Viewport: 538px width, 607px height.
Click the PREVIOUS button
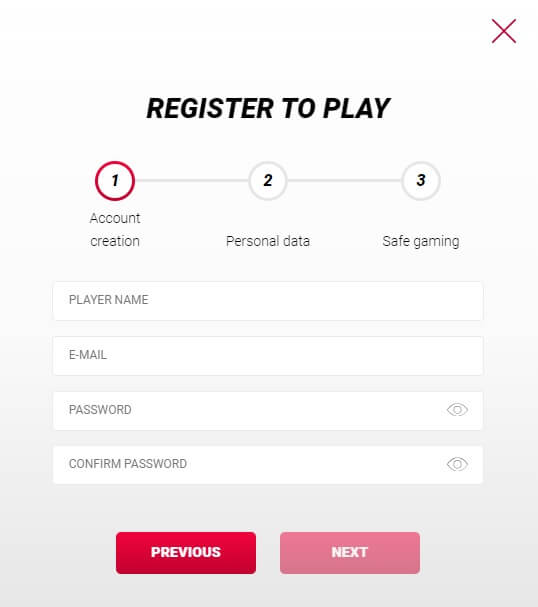point(186,553)
